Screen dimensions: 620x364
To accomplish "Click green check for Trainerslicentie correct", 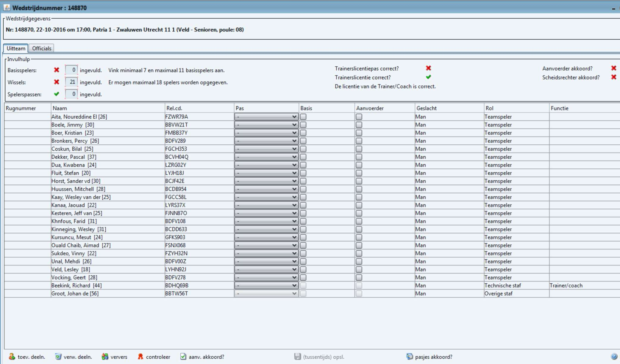I will [x=428, y=77].
